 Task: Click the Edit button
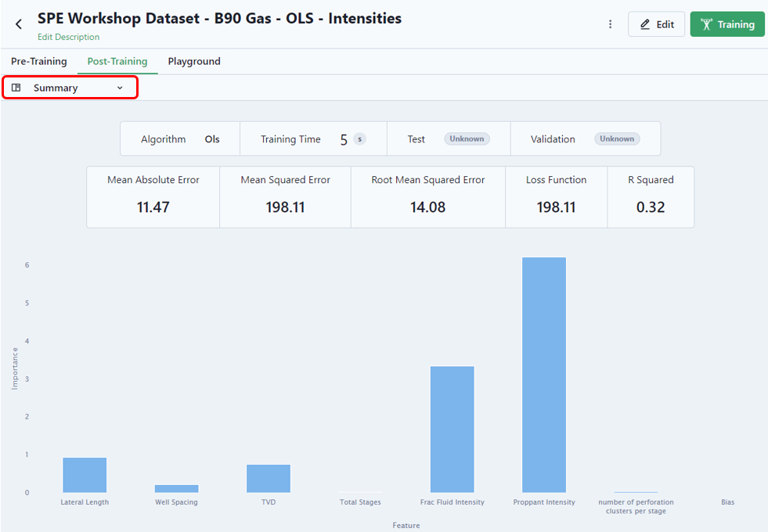point(656,24)
